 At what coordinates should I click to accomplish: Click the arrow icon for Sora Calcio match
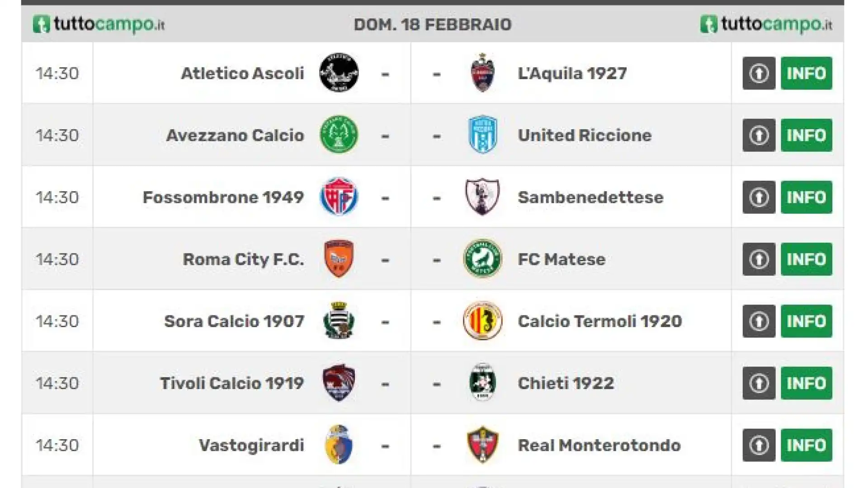click(759, 321)
